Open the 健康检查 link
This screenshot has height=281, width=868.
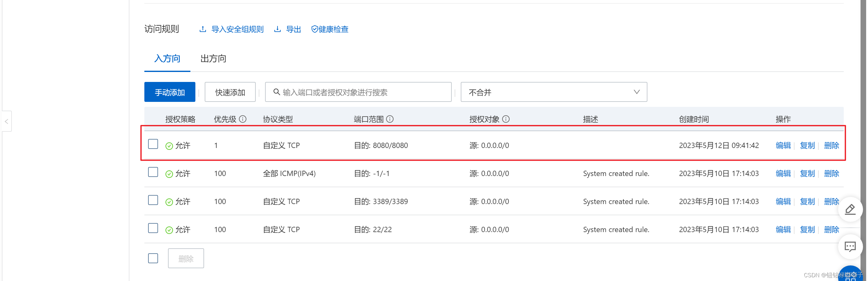(x=333, y=29)
